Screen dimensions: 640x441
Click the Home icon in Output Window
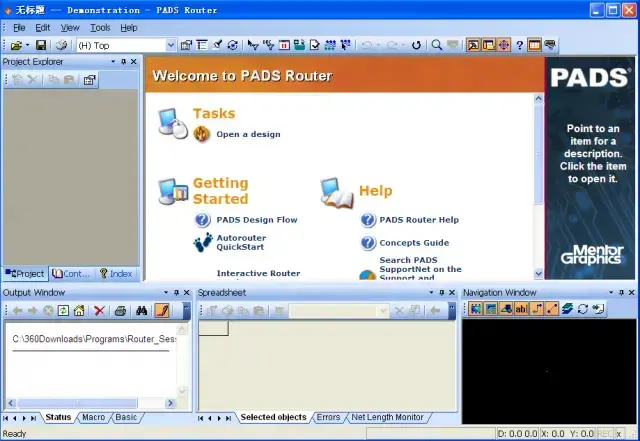click(x=79, y=311)
